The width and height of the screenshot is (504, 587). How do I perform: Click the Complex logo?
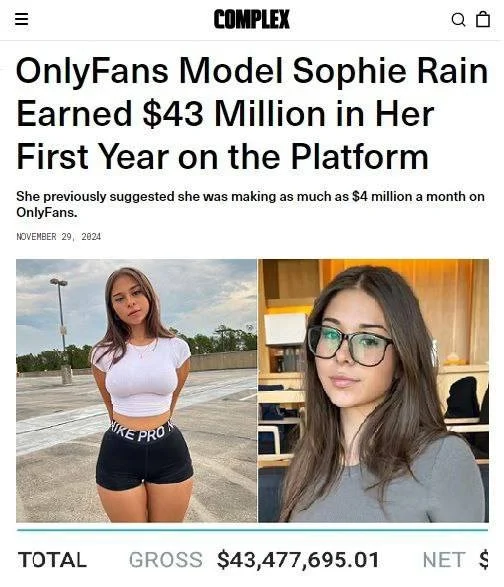point(252,19)
